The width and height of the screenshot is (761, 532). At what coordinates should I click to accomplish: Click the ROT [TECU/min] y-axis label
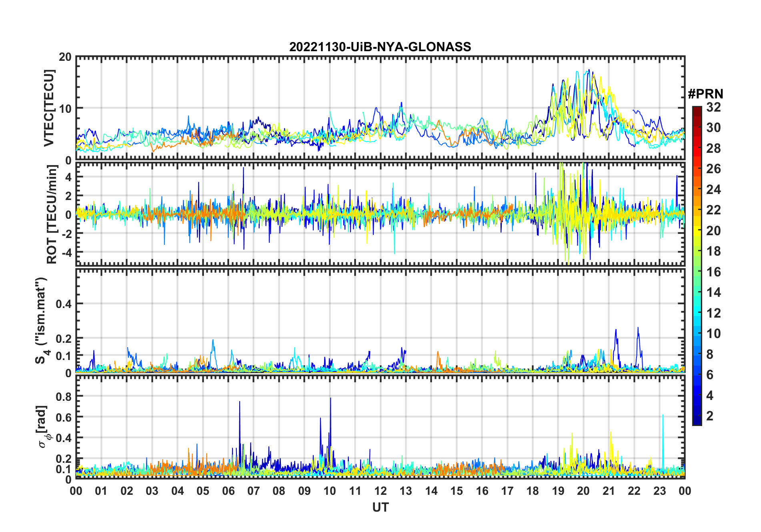pyautogui.click(x=52, y=214)
